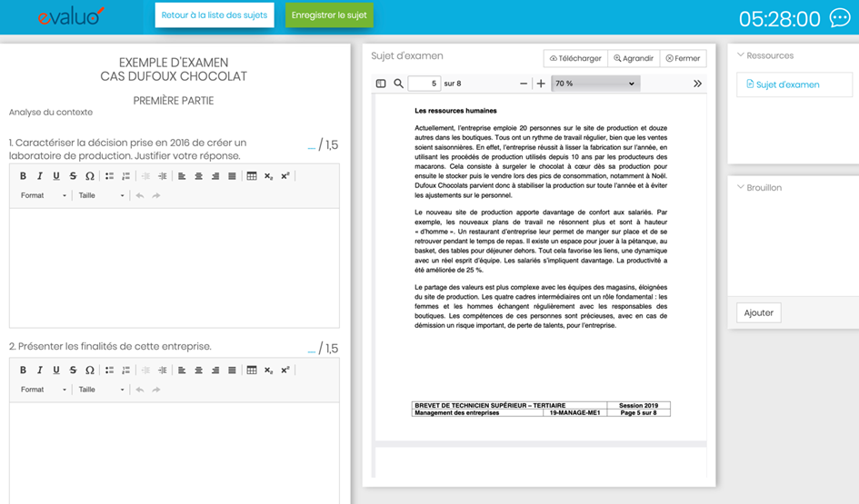Collapse the Brouillon panel
Viewport: 859px width, 504px height.
point(741,187)
